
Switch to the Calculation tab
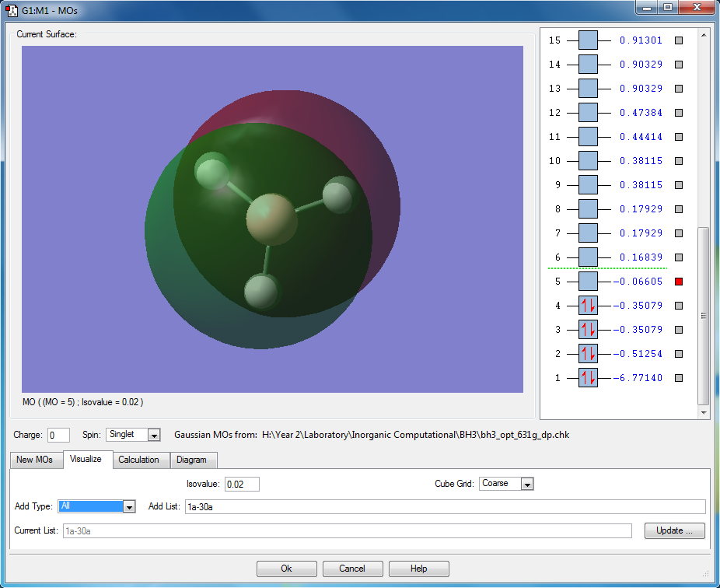pos(138,460)
